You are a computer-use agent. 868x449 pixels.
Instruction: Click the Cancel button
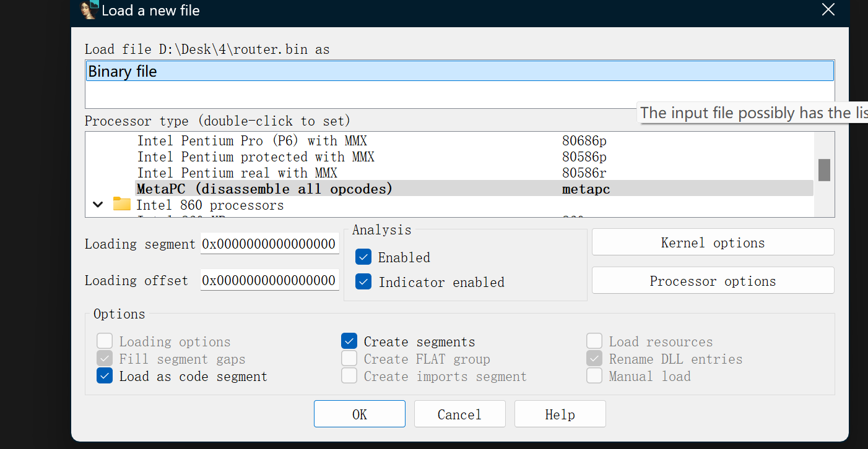click(x=460, y=414)
